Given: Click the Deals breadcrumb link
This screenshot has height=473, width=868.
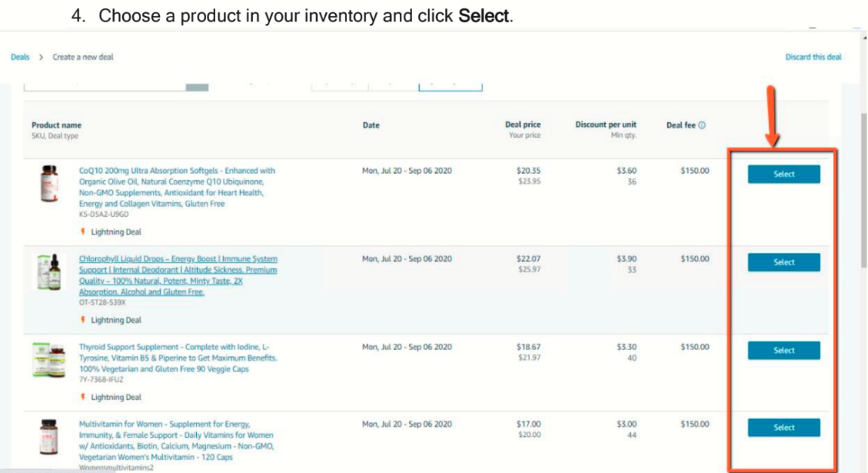Looking at the screenshot, I should [x=20, y=57].
